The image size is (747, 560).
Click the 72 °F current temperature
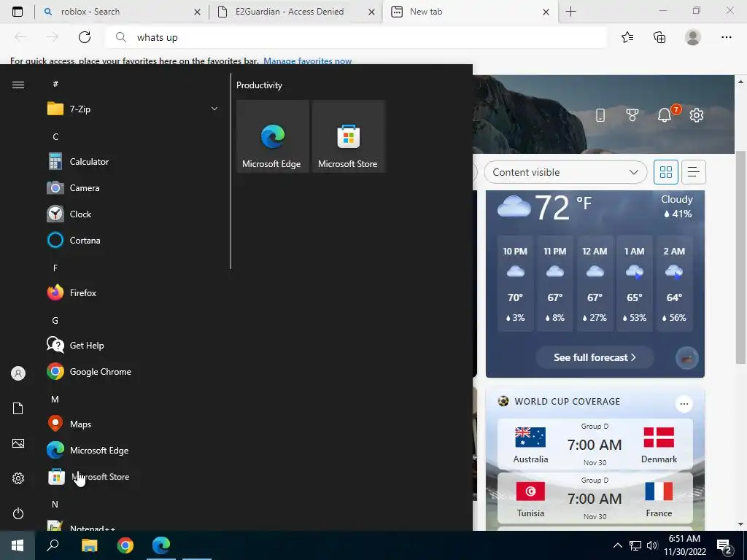(562, 207)
